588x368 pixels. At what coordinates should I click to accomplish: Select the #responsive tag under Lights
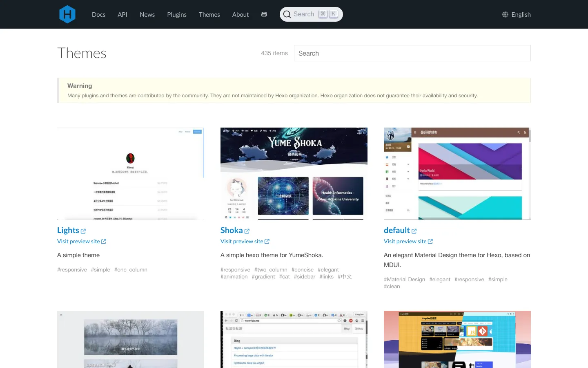click(x=72, y=269)
